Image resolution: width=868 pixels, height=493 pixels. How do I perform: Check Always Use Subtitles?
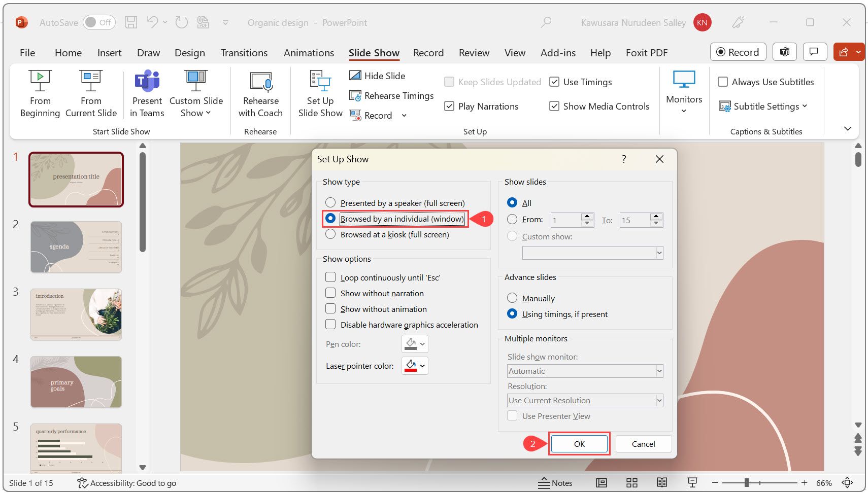723,82
